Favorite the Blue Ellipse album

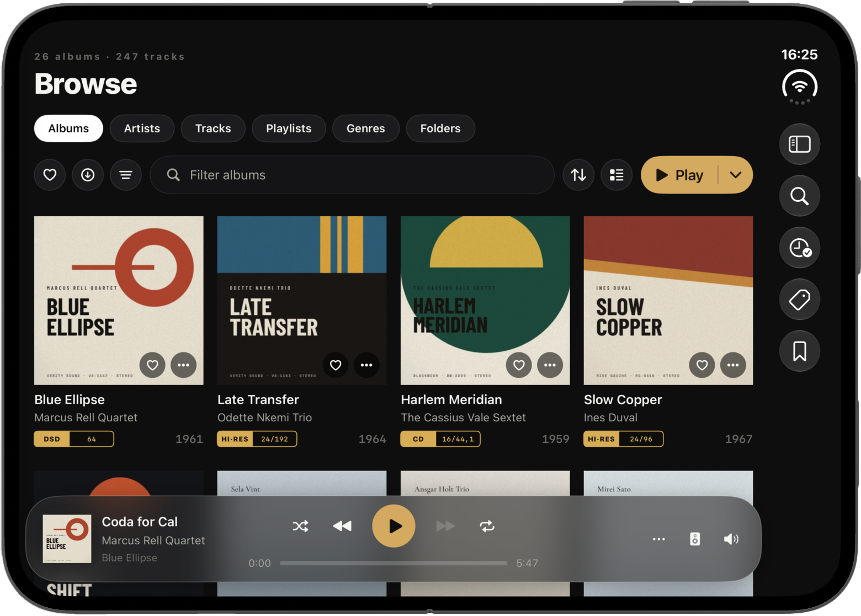pyautogui.click(x=152, y=365)
